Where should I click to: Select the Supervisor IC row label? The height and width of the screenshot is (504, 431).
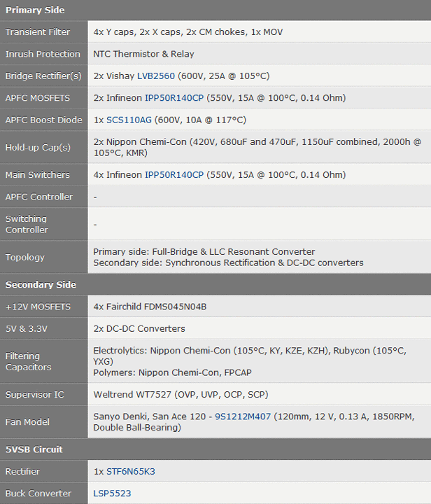(34, 394)
